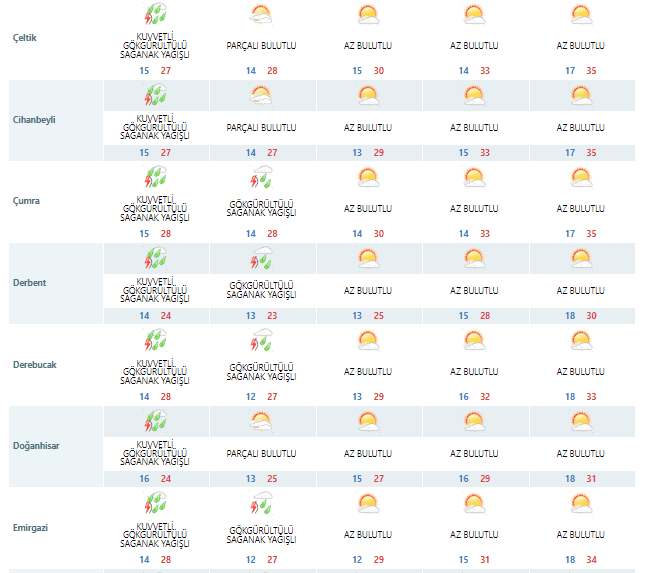Click the thunderstorm icon in Çeltik's first-day forecast
The image size is (646, 573).
pyautogui.click(x=155, y=15)
